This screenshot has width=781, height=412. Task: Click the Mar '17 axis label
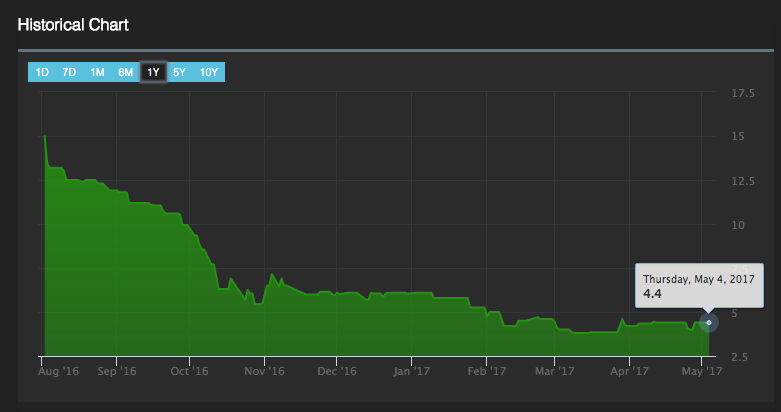click(x=554, y=371)
